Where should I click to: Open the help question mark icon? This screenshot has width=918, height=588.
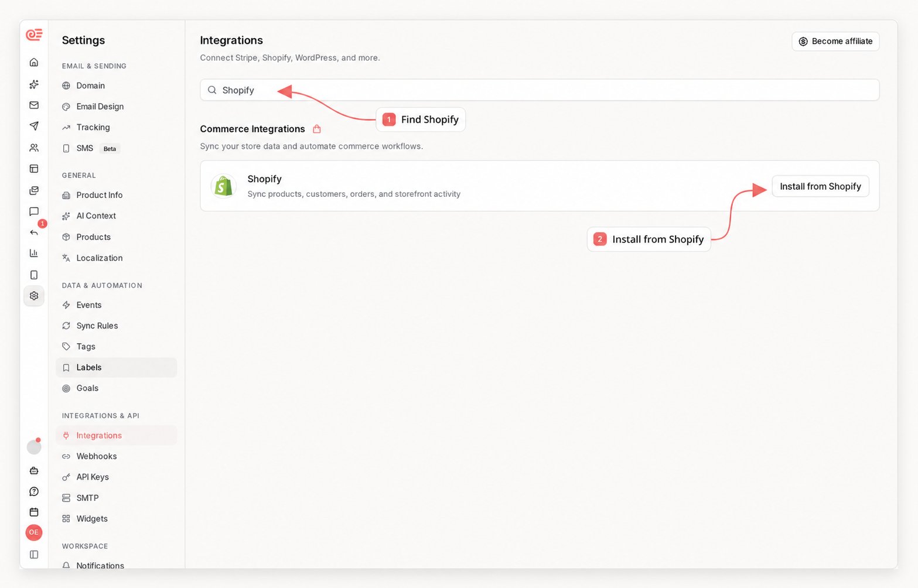point(34,491)
